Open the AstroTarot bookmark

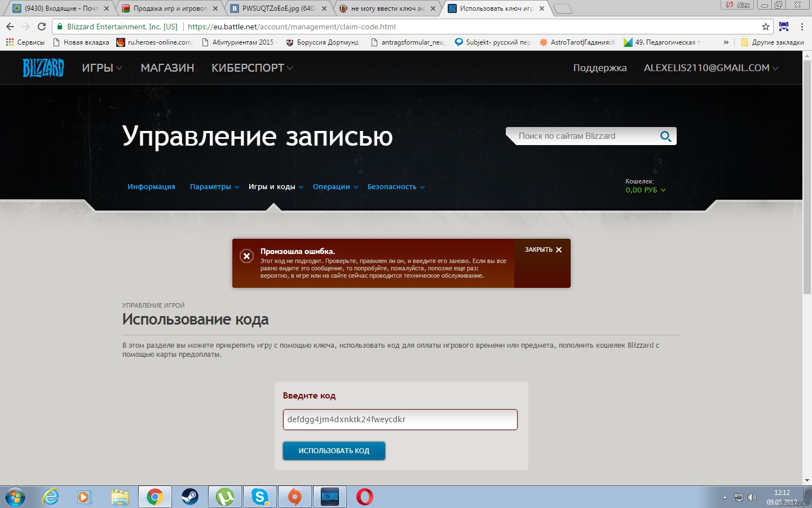tap(577, 42)
